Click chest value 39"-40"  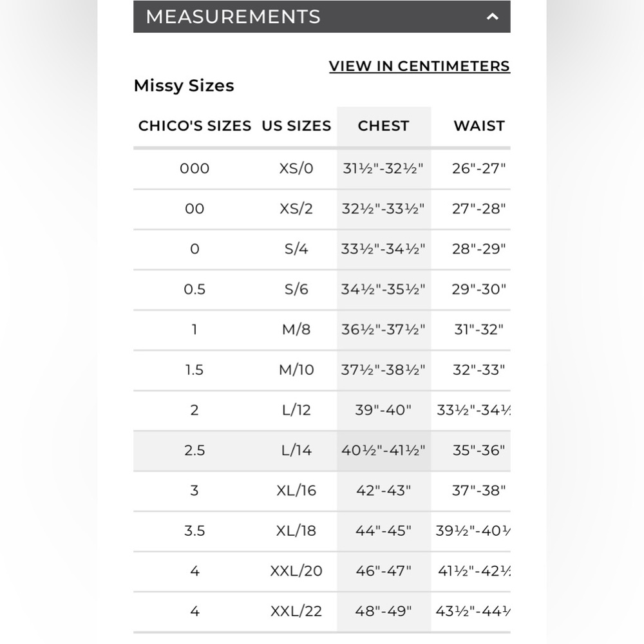[383, 410]
